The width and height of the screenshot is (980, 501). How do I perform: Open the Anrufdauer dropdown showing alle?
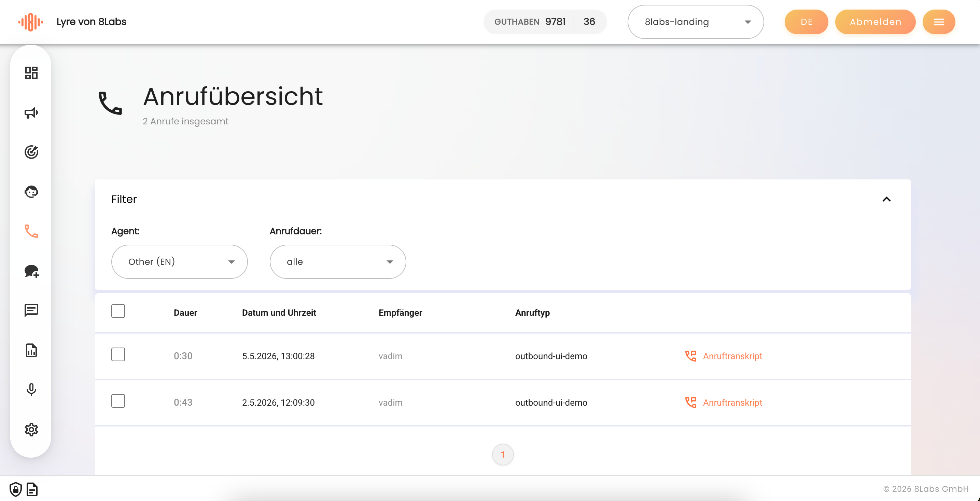coord(338,261)
